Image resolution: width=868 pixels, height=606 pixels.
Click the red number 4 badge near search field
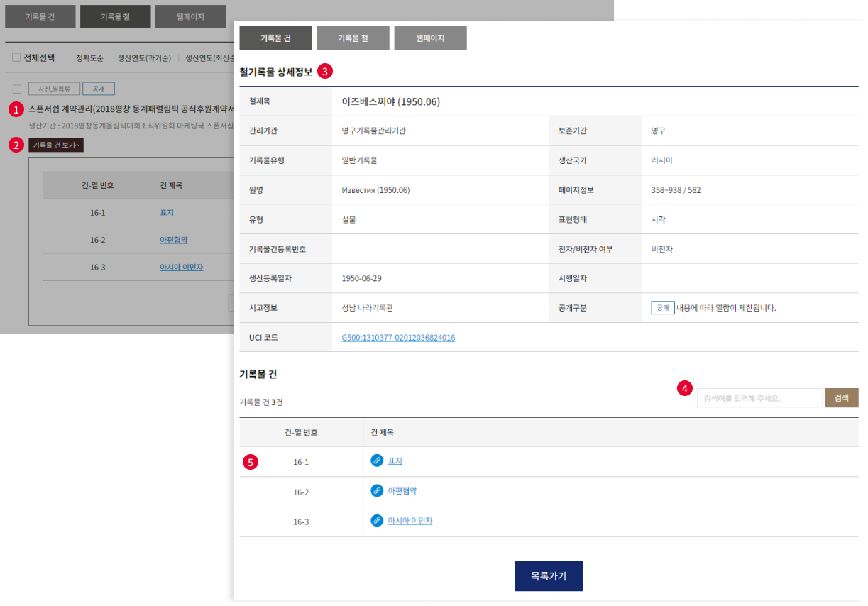click(684, 388)
